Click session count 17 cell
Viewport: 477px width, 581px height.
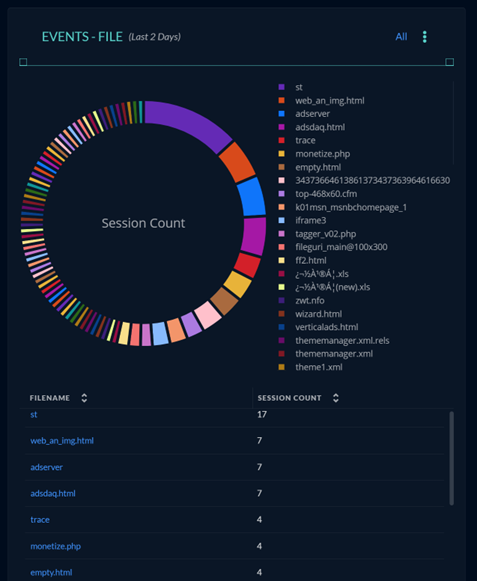[x=262, y=414]
